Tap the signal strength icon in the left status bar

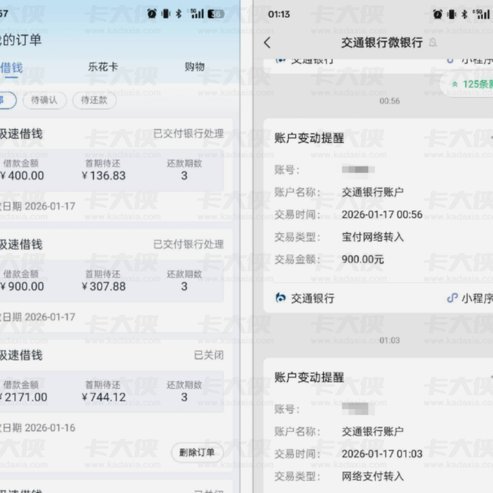click(x=197, y=14)
